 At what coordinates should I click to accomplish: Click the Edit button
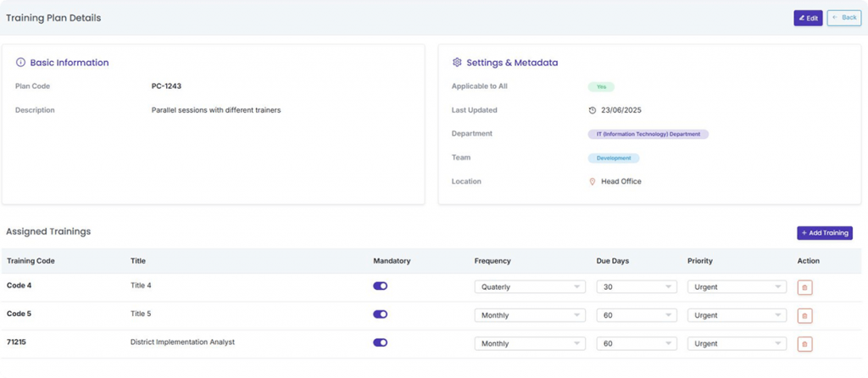coord(808,18)
